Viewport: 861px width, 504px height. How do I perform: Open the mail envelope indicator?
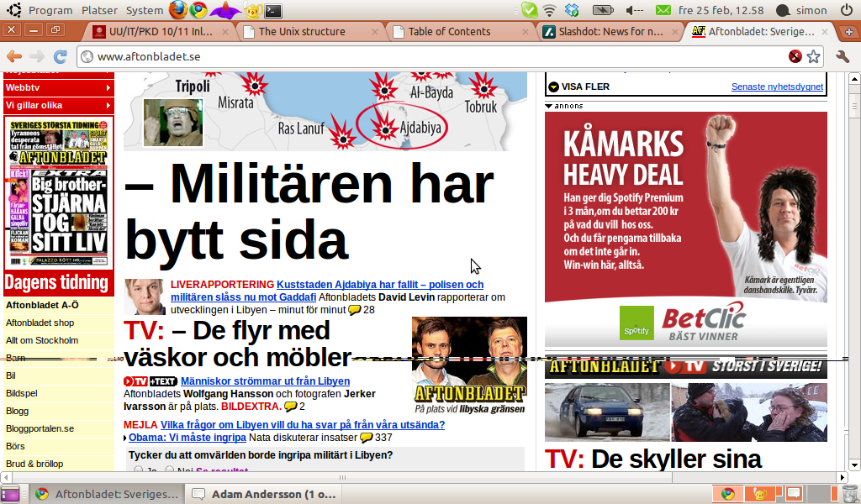pyautogui.click(x=663, y=10)
